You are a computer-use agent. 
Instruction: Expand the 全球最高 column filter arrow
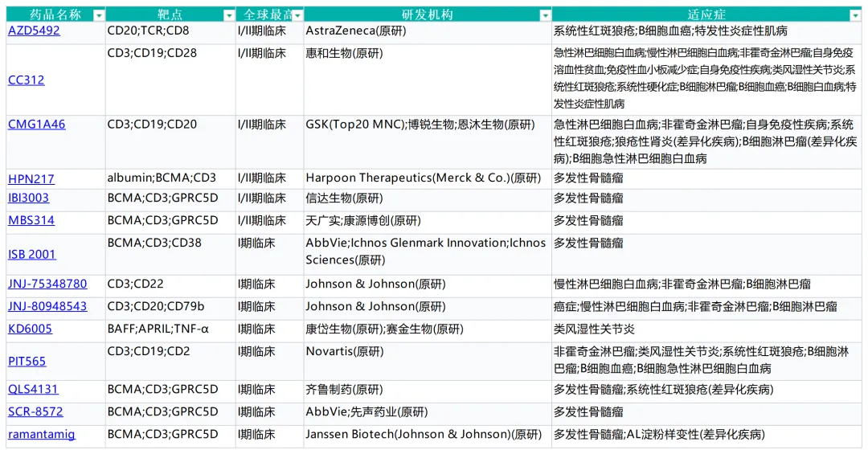(x=297, y=15)
